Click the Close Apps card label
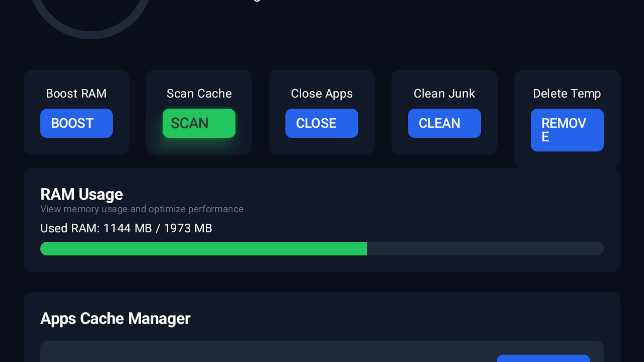The image size is (644, 362). click(x=322, y=94)
